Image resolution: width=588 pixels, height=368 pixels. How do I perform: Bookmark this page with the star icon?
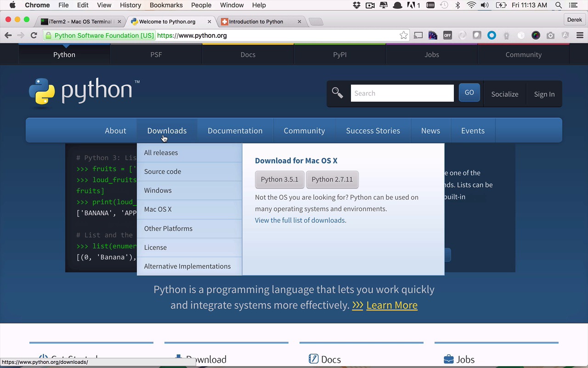click(403, 35)
